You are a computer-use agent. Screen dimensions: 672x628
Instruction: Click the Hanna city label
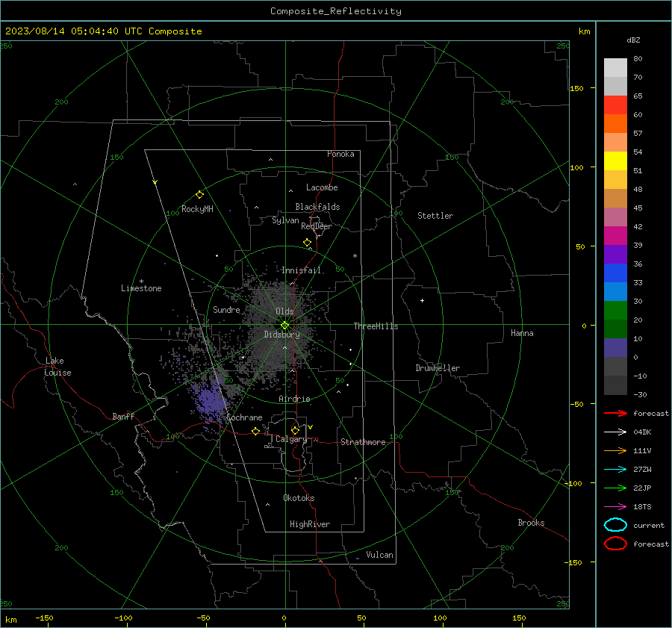(x=522, y=333)
